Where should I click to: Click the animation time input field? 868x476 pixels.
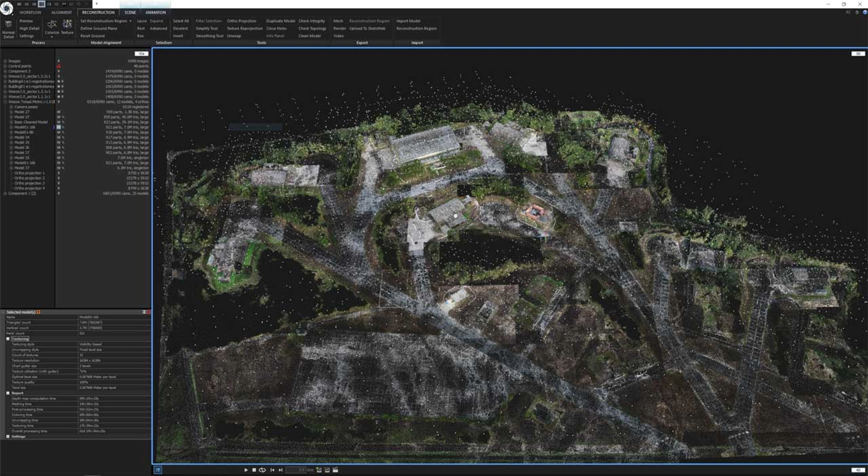click(296, 470)
